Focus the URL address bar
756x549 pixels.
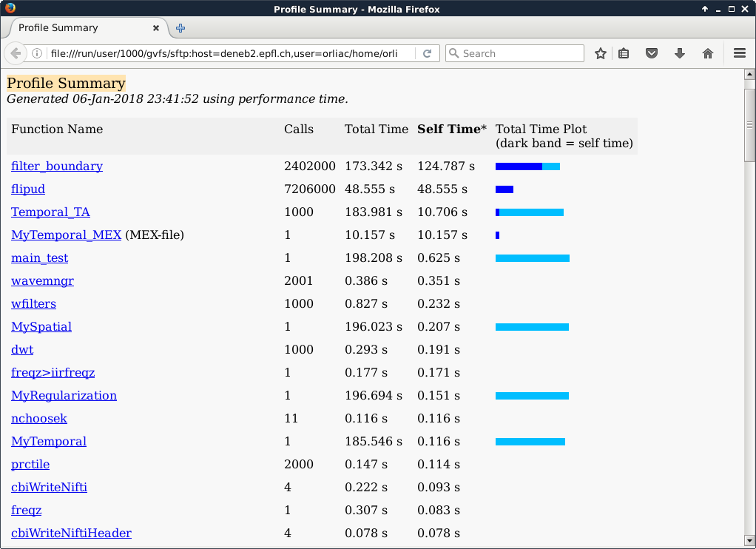click(229, 53)
